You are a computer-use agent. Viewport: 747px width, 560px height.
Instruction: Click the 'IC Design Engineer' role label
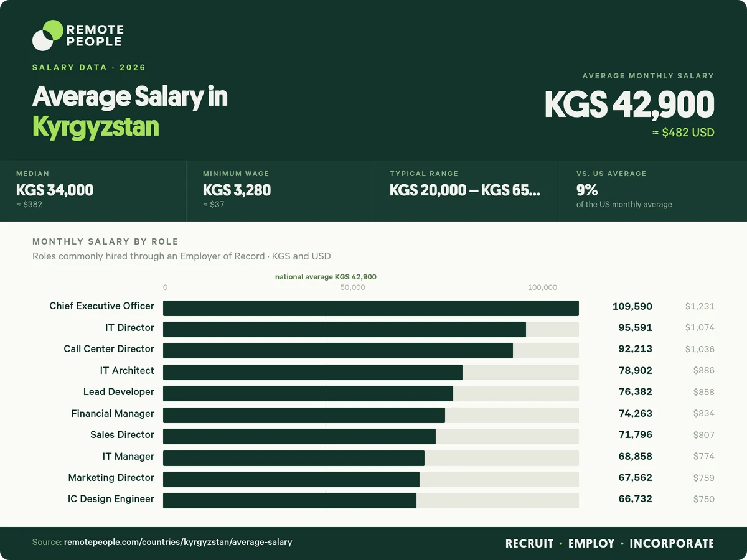point(111,498)
